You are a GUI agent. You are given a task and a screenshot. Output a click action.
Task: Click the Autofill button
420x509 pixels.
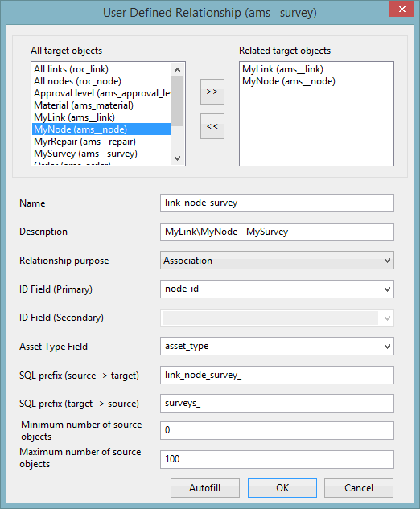pos(205,488)
